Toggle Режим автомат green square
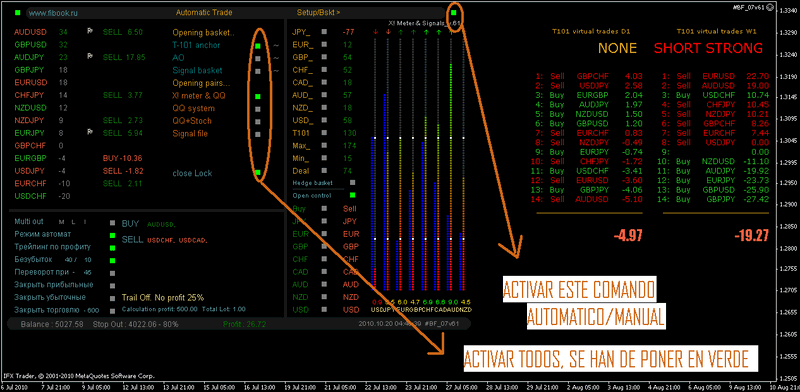Viewport: 800px width, 392px height. point(113,235)
